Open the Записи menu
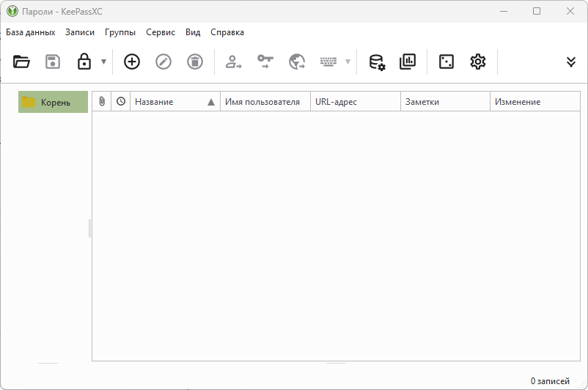The image size is (588, 390). click(x=80, y=32)
